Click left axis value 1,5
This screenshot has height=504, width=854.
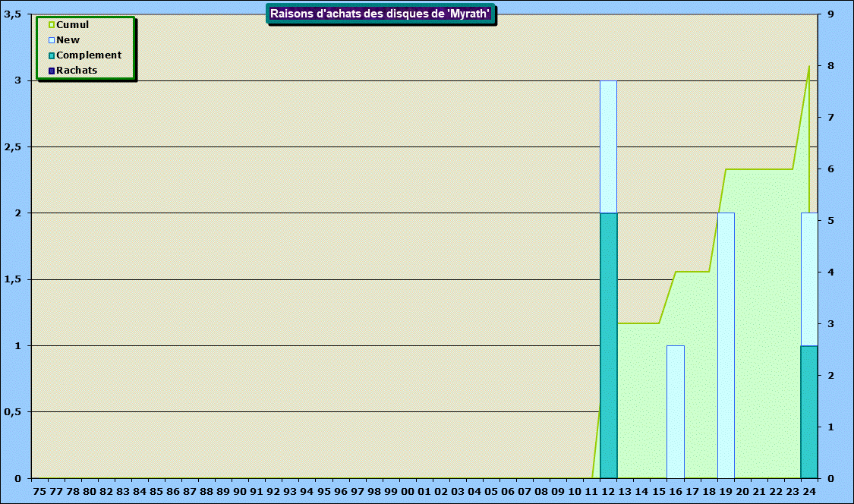[x=13, y=279]
